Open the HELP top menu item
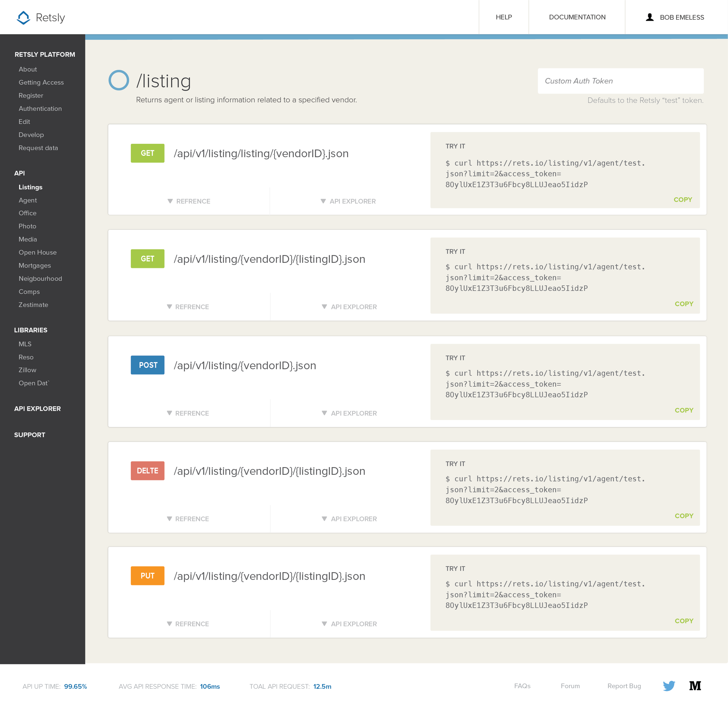This screenshot has width=728, height=710. pos(503,17)
